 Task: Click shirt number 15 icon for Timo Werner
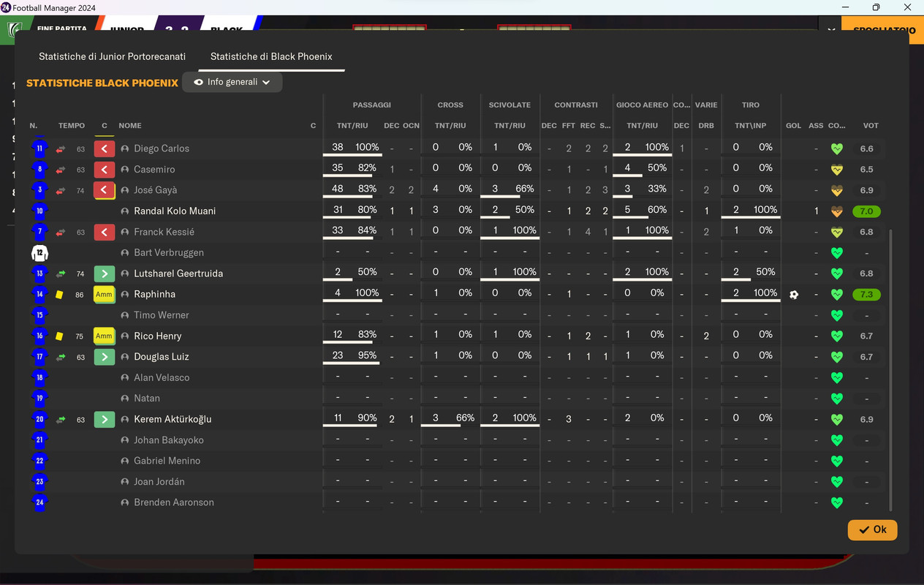tap(39, 315)
